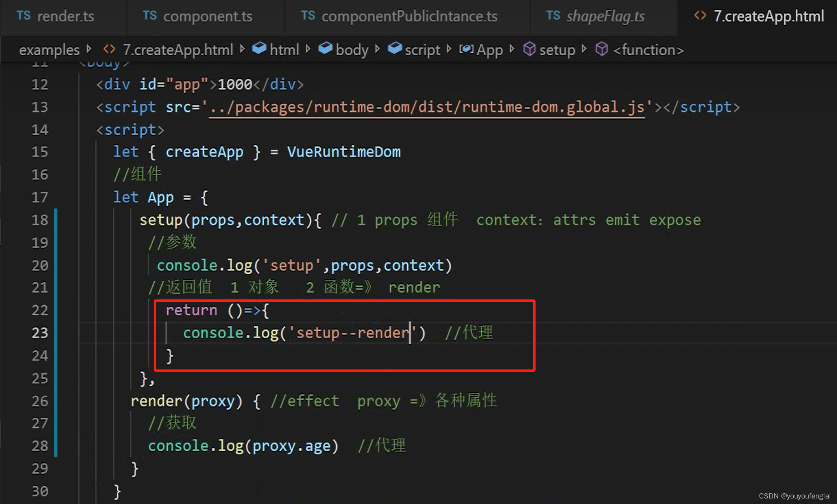Click line number 23 in gutter
The height and width of the screenshot is (504, 837).
(40, 333)
